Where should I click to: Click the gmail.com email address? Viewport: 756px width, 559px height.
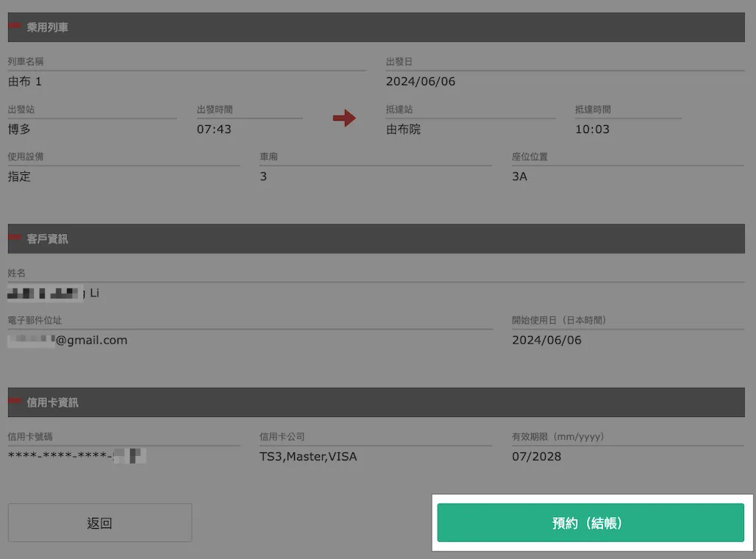(68, 341)
